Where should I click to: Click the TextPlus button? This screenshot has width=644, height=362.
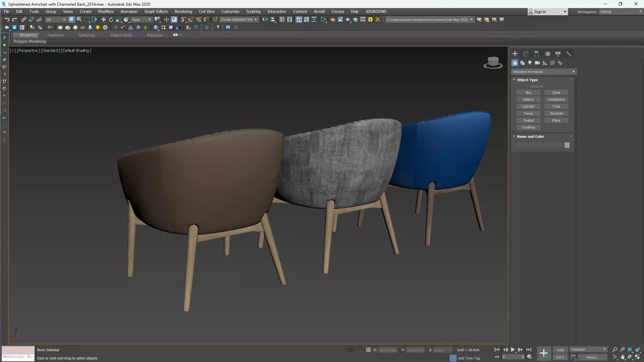pos(528,127)
